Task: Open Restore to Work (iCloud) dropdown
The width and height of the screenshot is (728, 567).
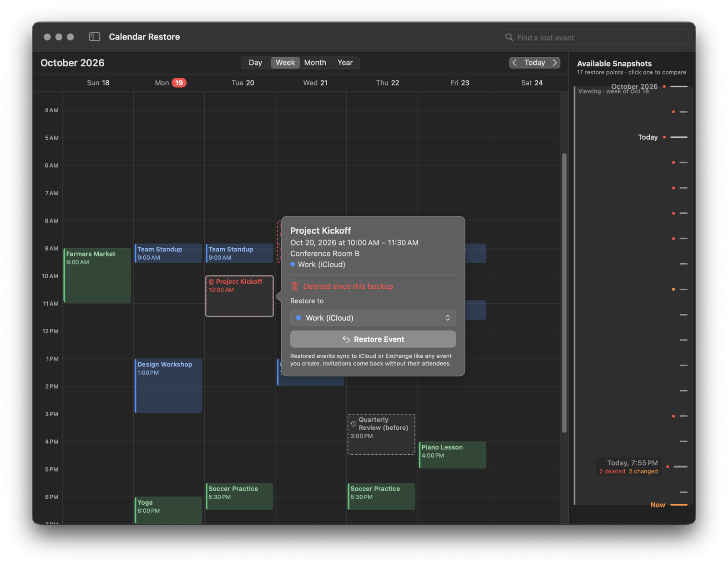Action: (x=373, y=318)
